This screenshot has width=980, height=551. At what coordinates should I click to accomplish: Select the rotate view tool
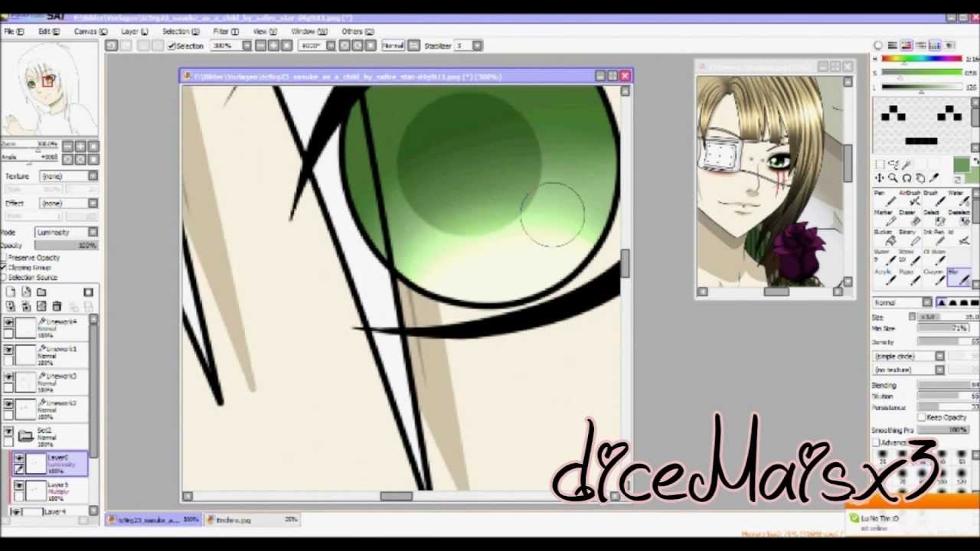(906, 178)
